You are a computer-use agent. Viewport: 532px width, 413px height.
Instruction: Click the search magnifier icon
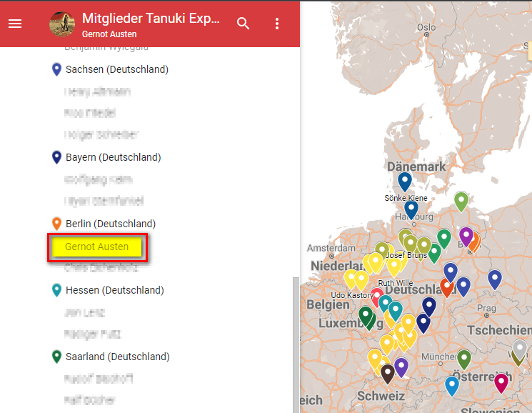pyautogui.click(x=244, y=24)
